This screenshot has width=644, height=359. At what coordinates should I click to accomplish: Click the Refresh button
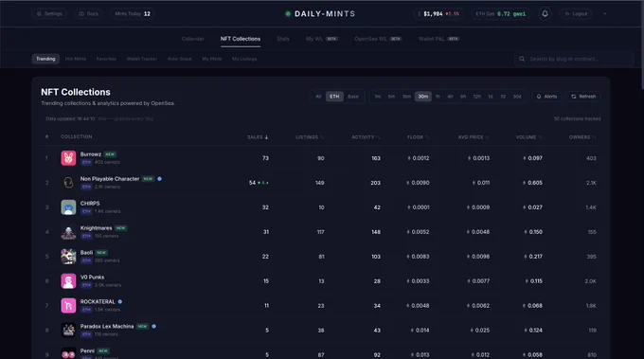583,97
